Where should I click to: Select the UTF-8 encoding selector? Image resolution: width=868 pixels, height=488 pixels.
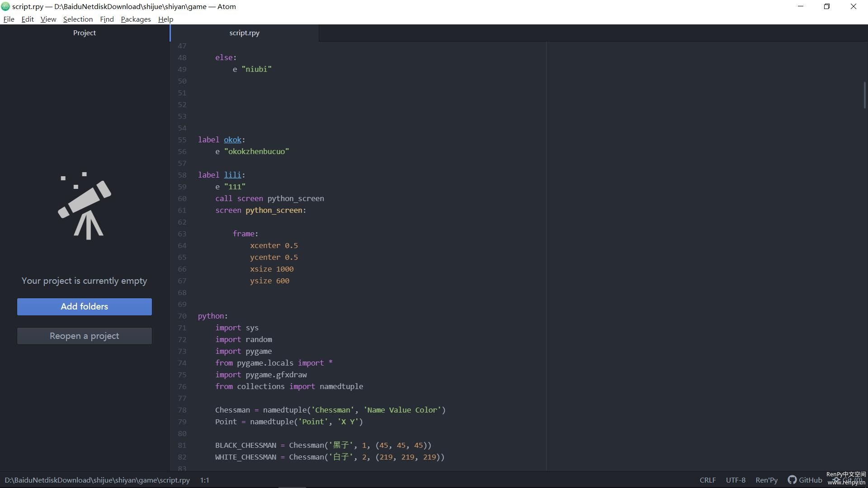coord(736,480)
